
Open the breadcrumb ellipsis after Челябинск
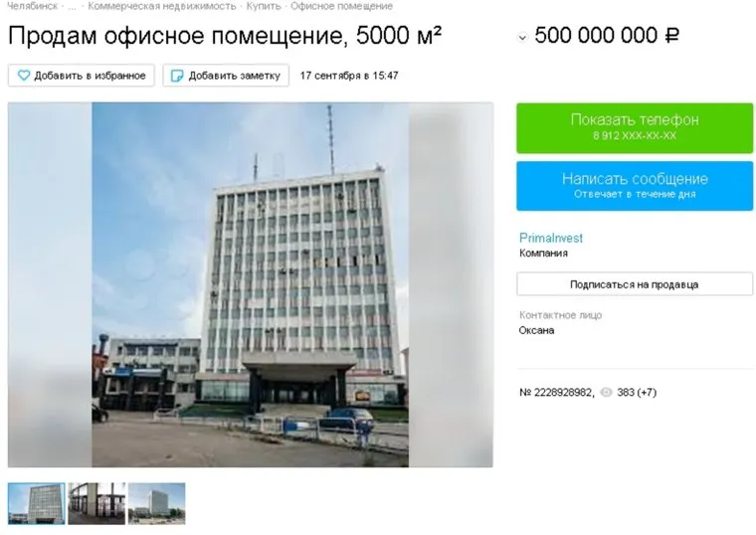point(72,6)
